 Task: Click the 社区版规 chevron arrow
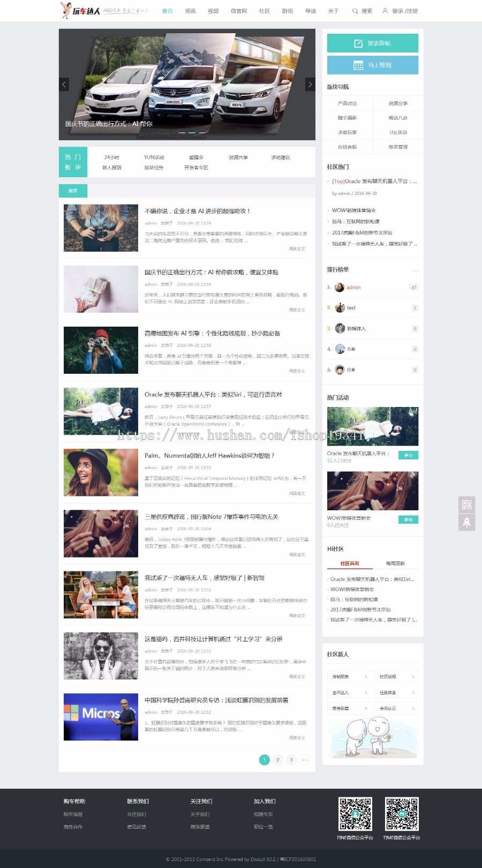(x=413, y=677)
